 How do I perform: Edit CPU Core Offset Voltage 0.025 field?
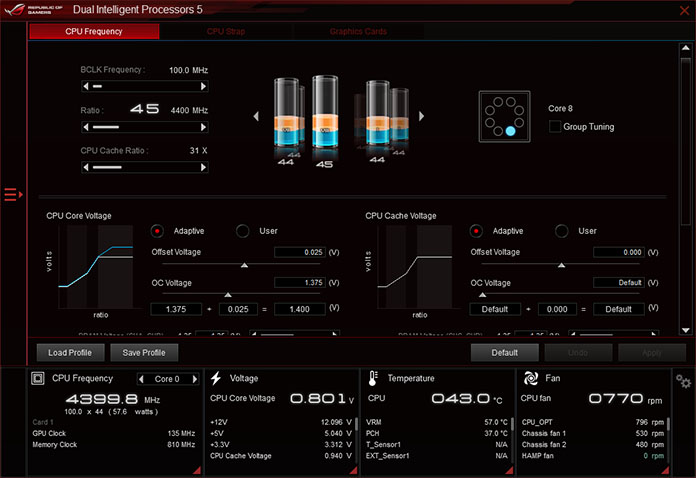[300, 252]
